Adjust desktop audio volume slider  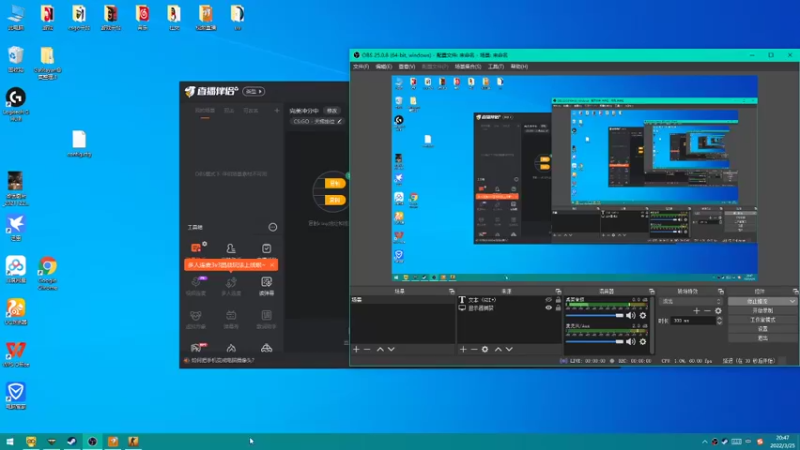(594, 316)
